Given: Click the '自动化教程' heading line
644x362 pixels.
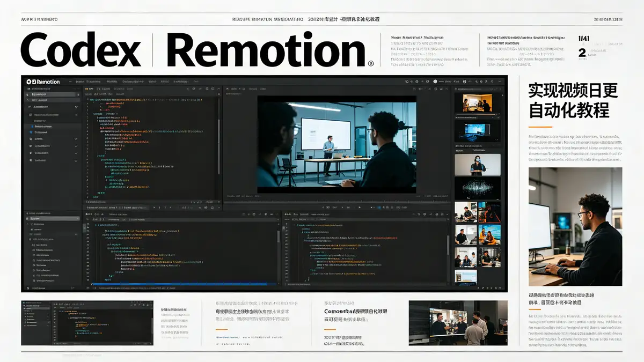Looking at the screenshot, I should (x=569, y=110).
